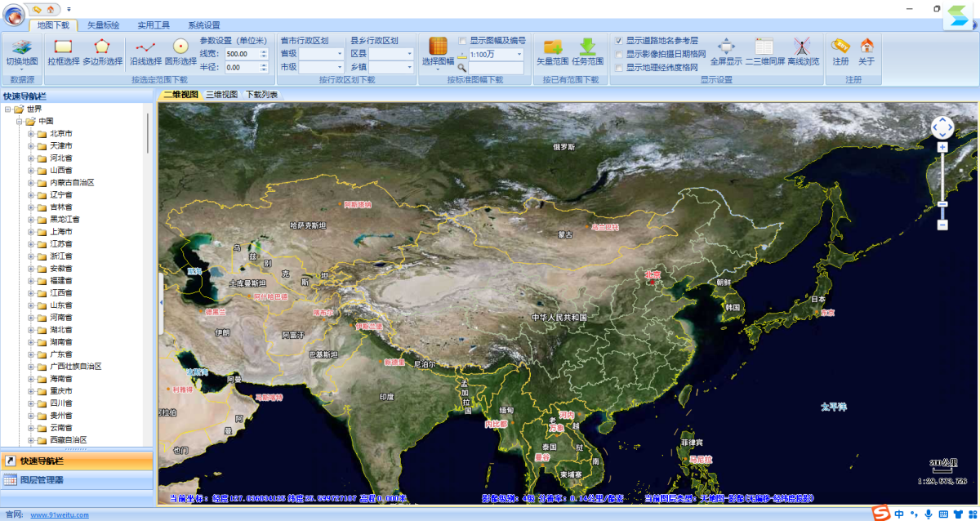980x521 pixels.
Task: Select the 多边形选择 polygon selection tool
Action: 102,53
